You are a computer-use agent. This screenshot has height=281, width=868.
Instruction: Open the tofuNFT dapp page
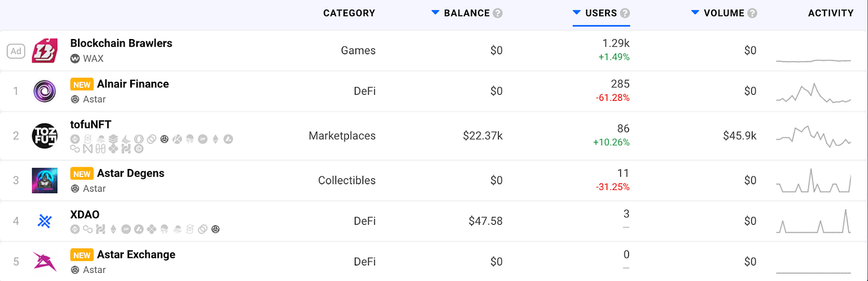point(91,124)
